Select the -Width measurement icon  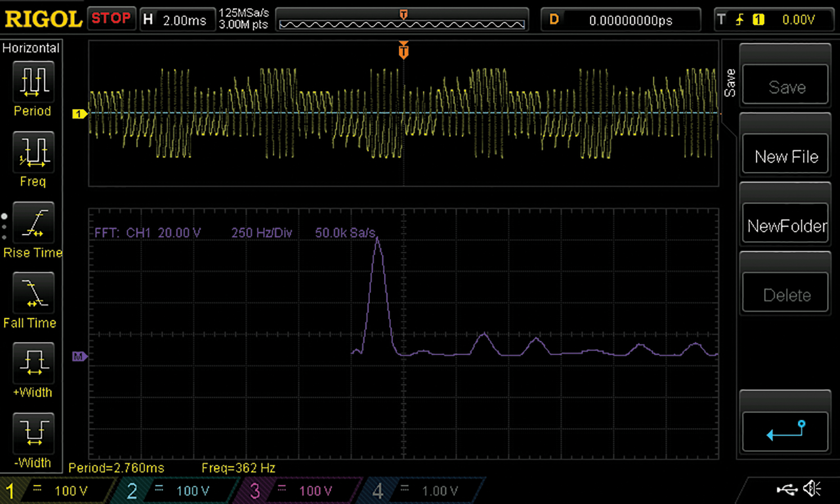pyautogui.click(x=33, y=433)
